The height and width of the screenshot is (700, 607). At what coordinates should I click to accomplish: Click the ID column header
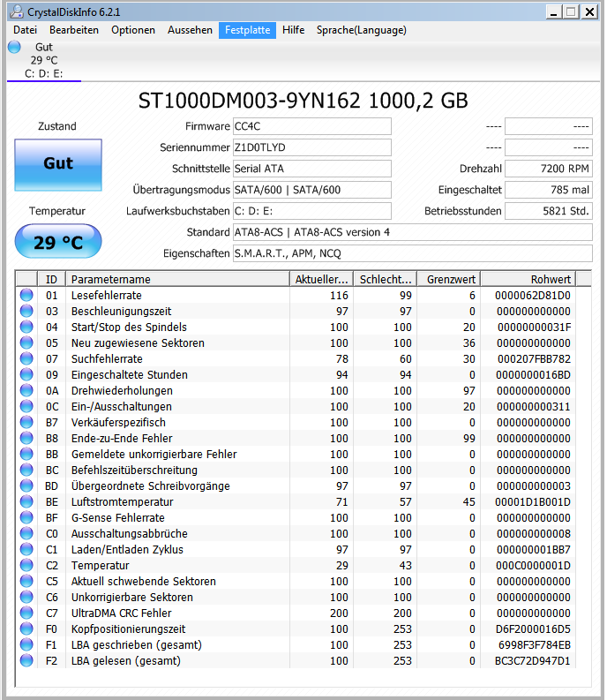coord(51,279)
